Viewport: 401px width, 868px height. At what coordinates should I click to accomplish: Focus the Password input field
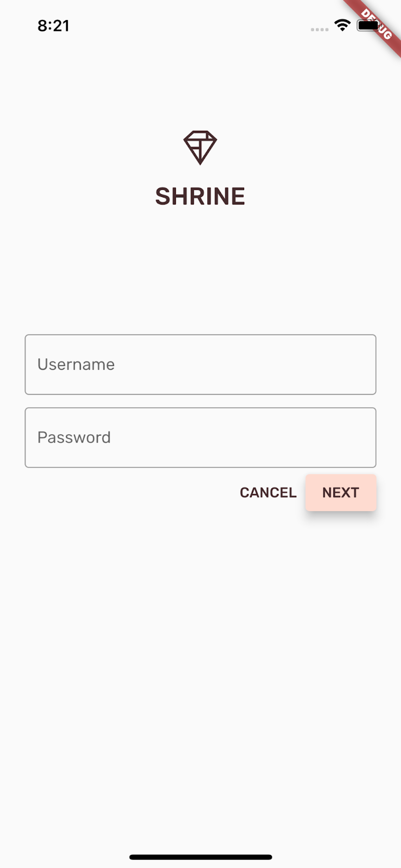pos(200,438)
